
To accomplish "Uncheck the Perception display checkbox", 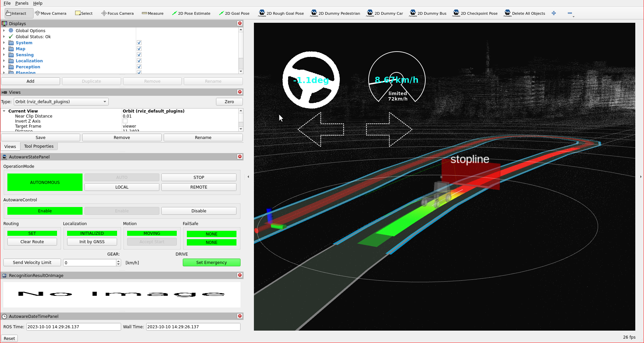I will (139, 67).
